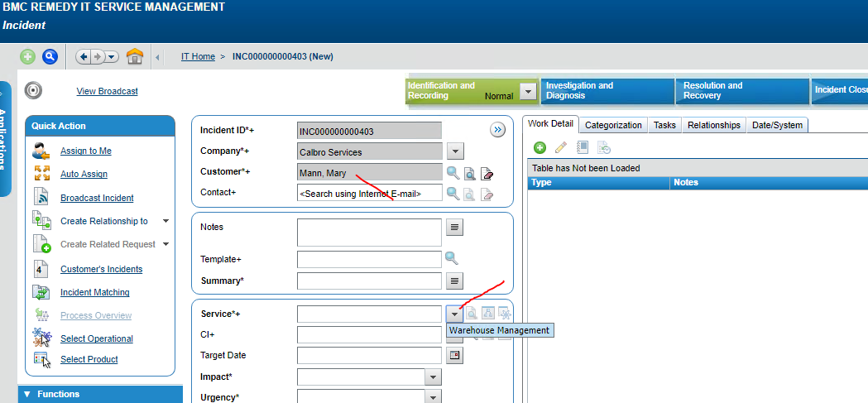Click the Select Product table icon
This screenshot has width=868, height=403.
click(x=42, y=359)
